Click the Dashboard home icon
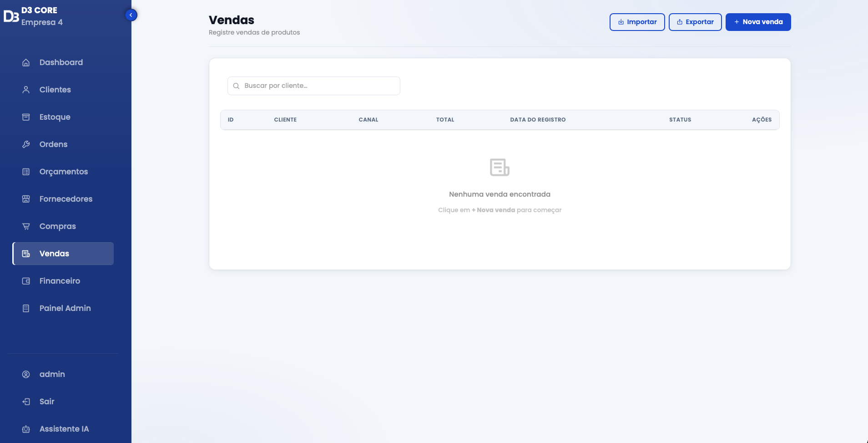Screen dimensions: 868x443 (x=26, y=62)
